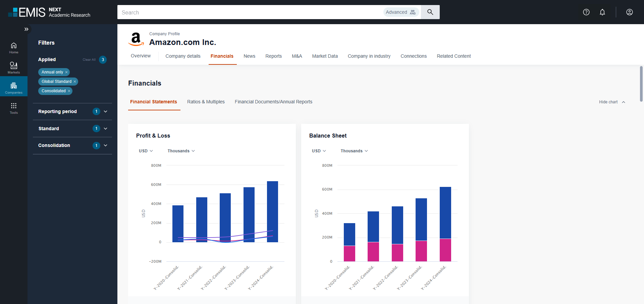Remove the Global Standard filter chip

(75, 82)
